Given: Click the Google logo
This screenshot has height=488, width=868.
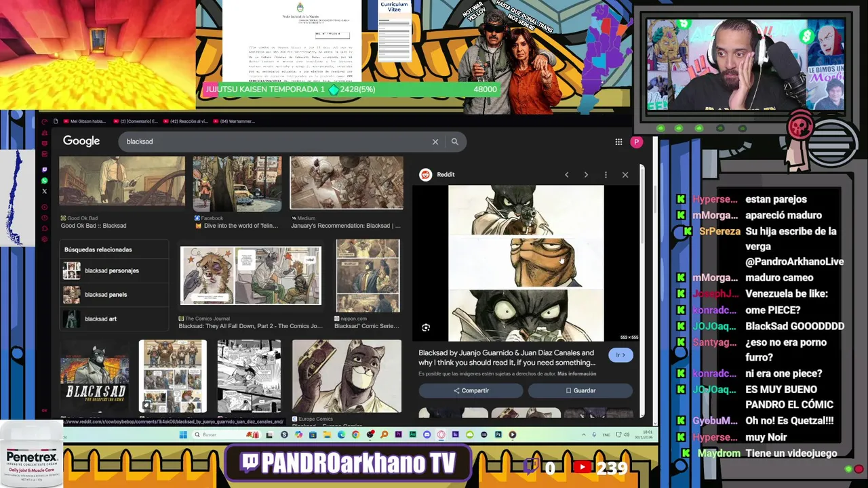Looking at the screenshot, I should 81,141.
